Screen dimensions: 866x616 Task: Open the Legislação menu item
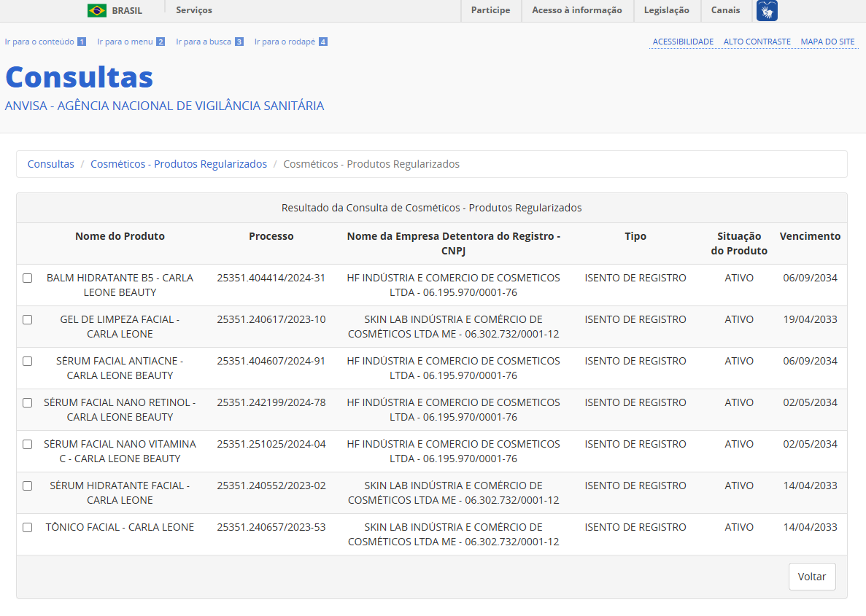[x=666, y=10]
